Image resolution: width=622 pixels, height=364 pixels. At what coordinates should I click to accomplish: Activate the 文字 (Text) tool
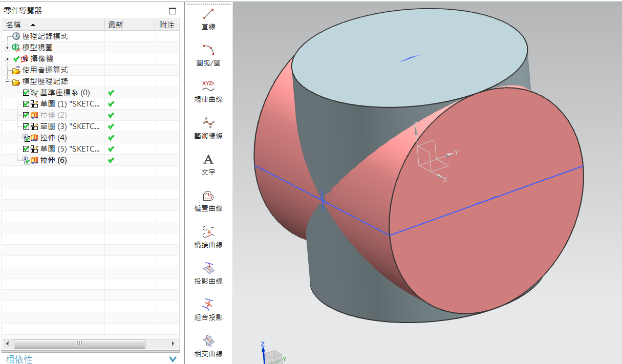coord(208,165)
